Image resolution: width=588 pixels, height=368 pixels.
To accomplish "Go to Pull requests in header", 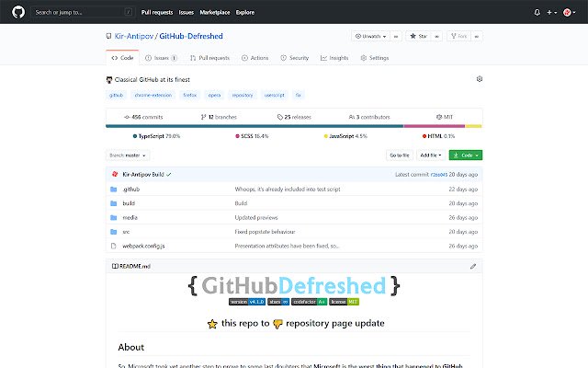I will tap(157, 12).
